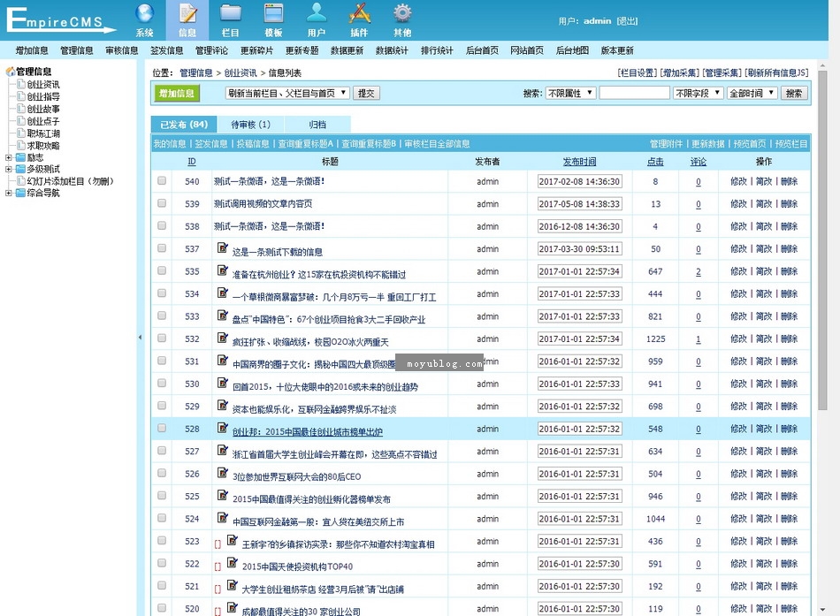
Task: Click the edit icon on row 528
Action: point(222,428)
